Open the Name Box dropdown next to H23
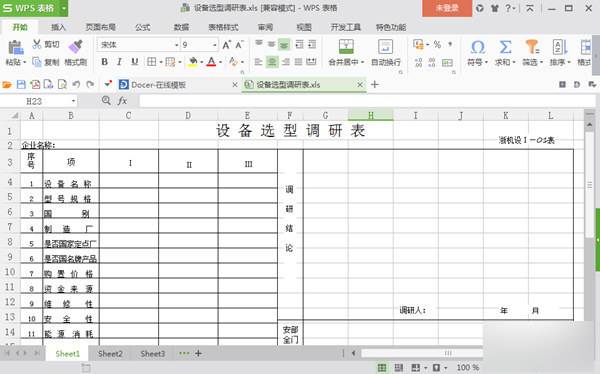Image resolution: width=600 pixels, height=374 pixels. click(73, 101)
